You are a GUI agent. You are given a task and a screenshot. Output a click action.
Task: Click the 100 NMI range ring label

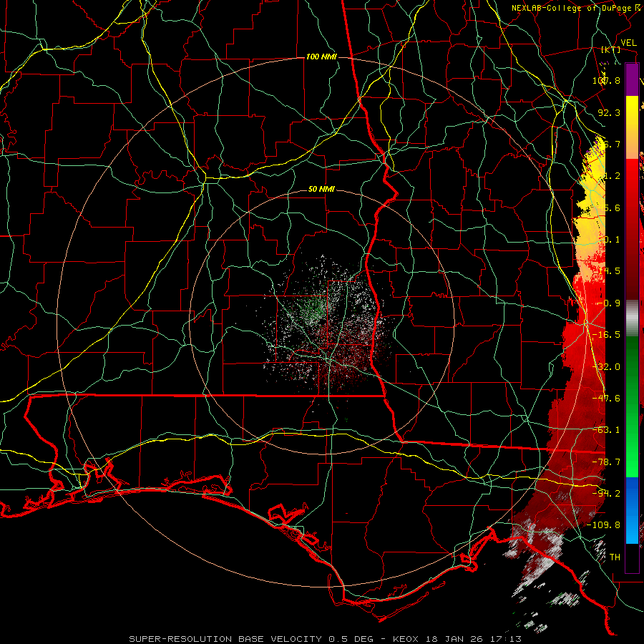[321, 57]
